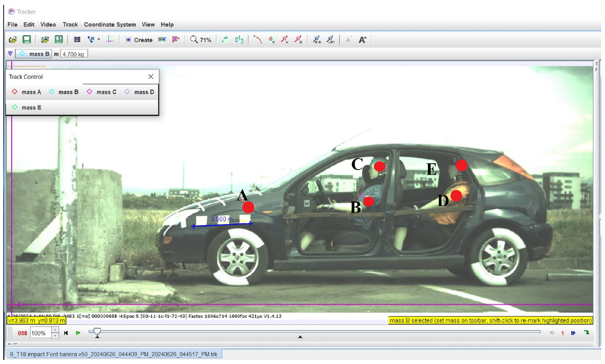The height and width of the screenshot is (364, 605).
Task: Click the increase font size icon
Action: [362, 40]
